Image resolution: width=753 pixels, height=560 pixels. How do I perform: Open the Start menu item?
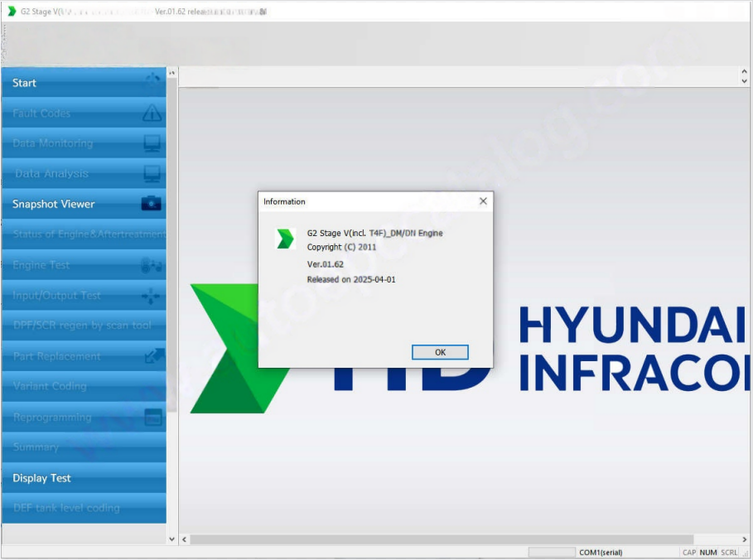pos(25,83)
